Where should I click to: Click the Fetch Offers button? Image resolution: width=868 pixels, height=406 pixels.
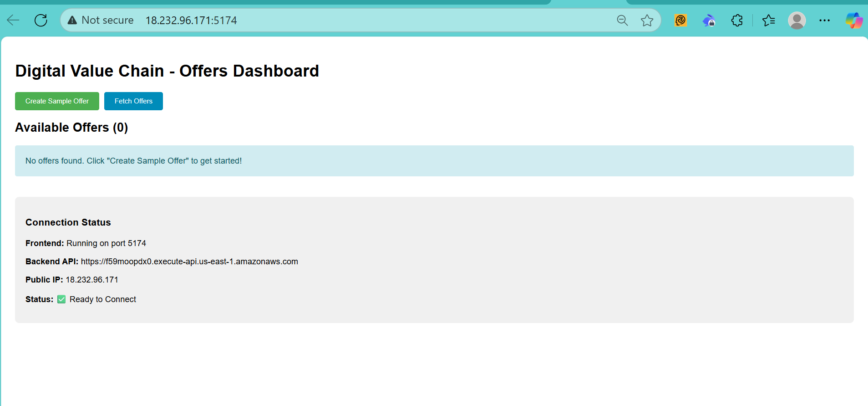pyautogui.click(x=133, y=101)
